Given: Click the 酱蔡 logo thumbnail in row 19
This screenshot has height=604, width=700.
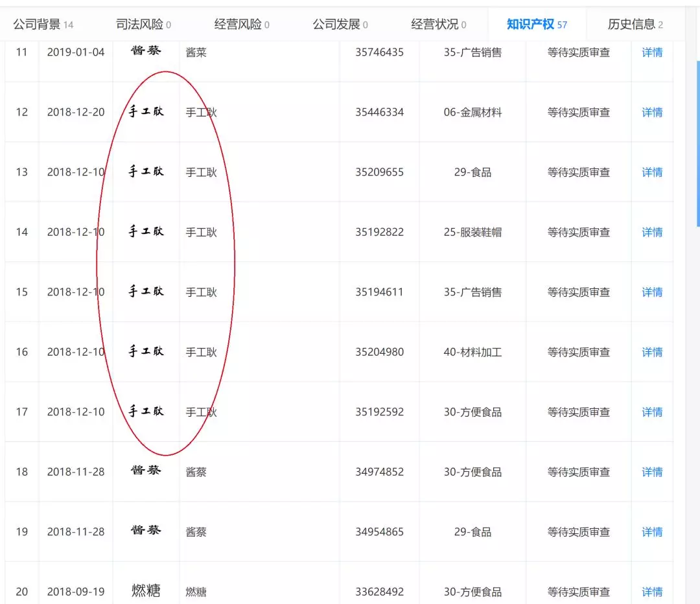Looking at the screenshot, I should 146,531.
